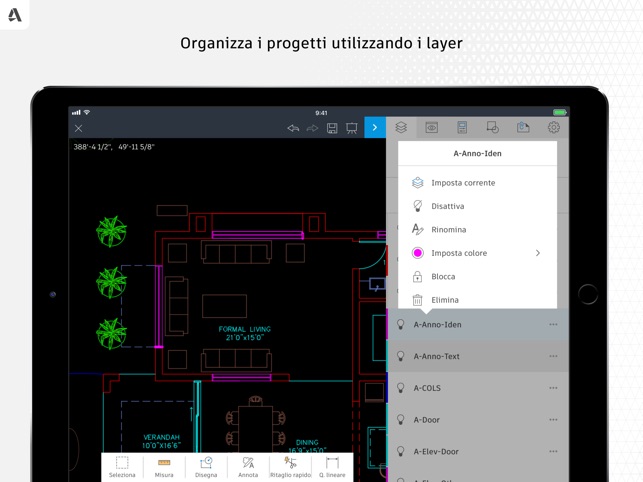Toggle lightbulb visibility for A-Anno-Iden
Viewport: 643px width, 482px height.
pos(401,324)
